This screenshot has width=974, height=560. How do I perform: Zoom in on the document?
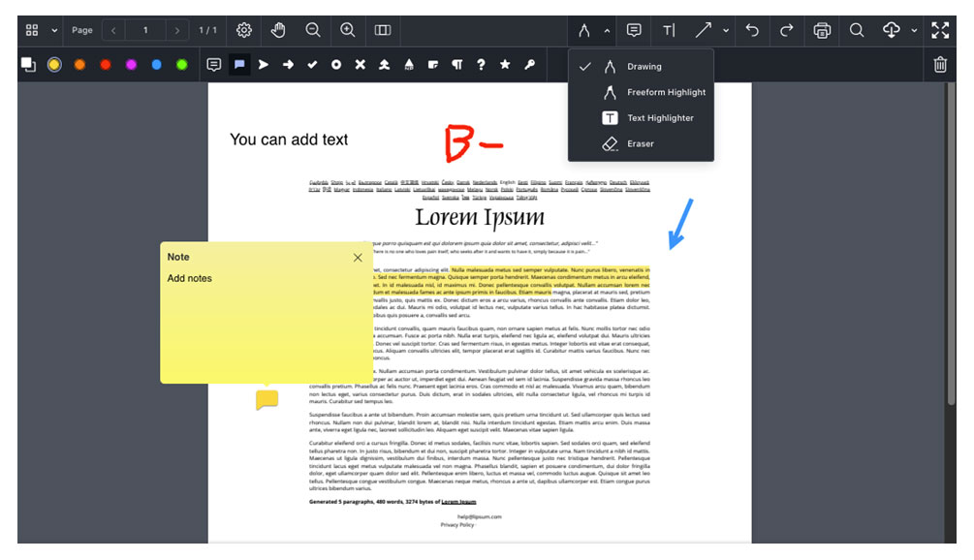pos(348,30)
